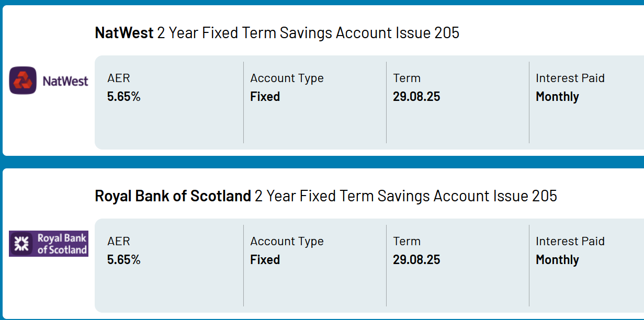Image resolution: width=644 pixels, height=320 pixels.
Task: Click the NatWest logo
Action: pyautogui.click(x=49, y=81)
